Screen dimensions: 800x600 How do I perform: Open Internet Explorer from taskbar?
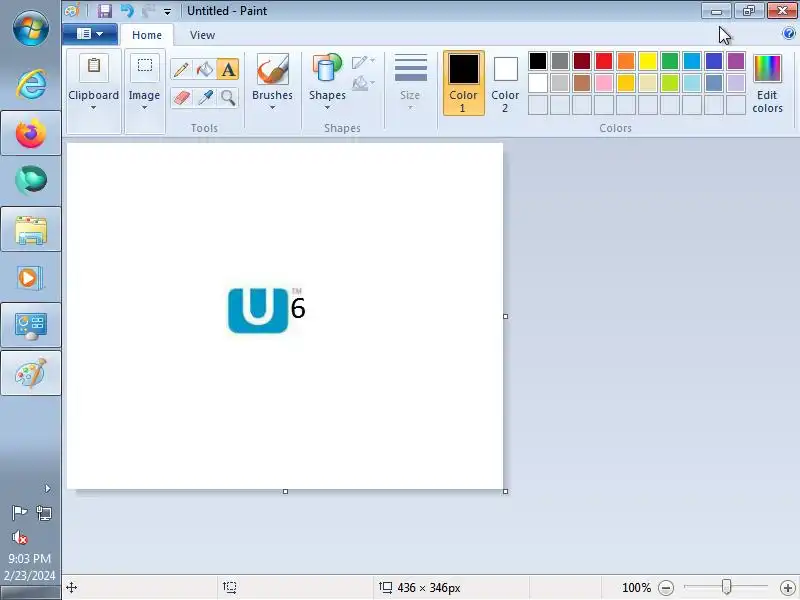pyautogui.click(x=31, y=84)
